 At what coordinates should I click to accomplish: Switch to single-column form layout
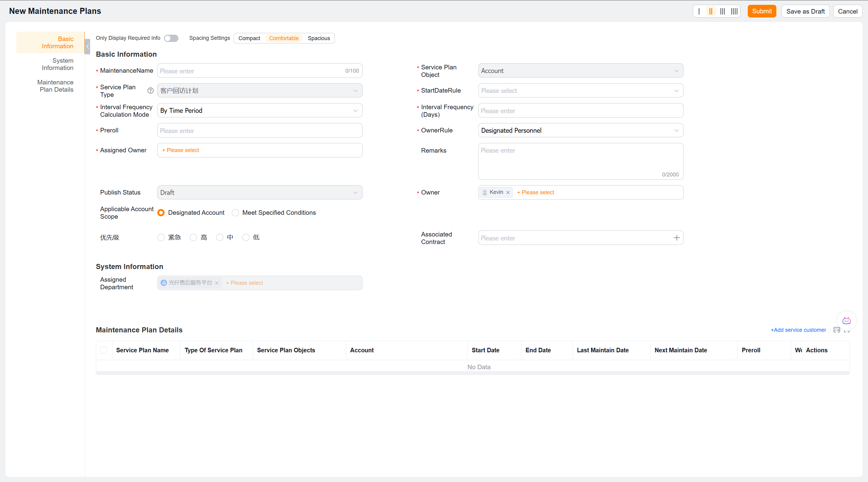coord(699,11)
